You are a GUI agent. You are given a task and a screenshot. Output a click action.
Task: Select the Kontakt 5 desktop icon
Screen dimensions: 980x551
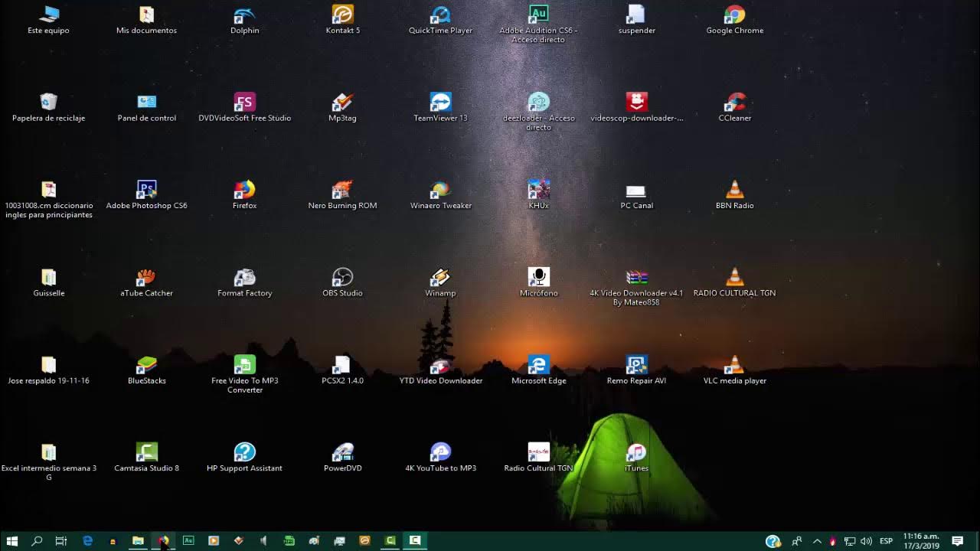(342, 21)
